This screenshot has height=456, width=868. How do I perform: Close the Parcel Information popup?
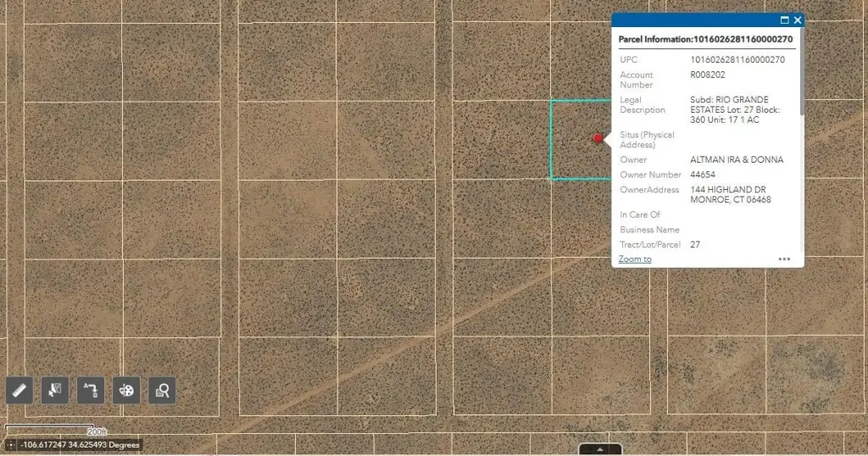tap(798, 20)
